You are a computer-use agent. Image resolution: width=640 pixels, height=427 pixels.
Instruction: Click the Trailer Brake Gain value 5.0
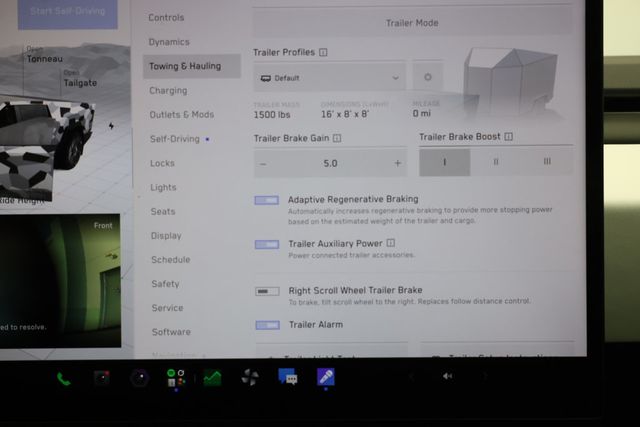tap(330, 164)
